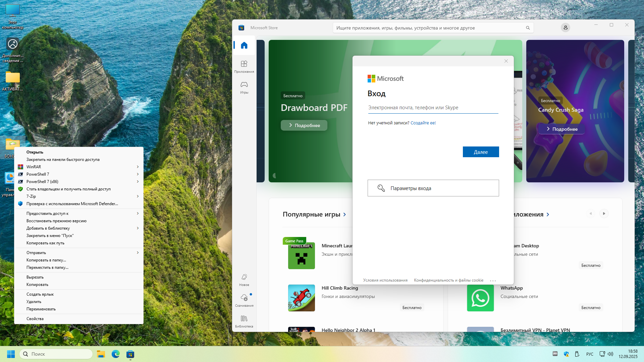Click the next arrow in apps carousel
This screenshot has height=362, width=644.
[604, 214]
